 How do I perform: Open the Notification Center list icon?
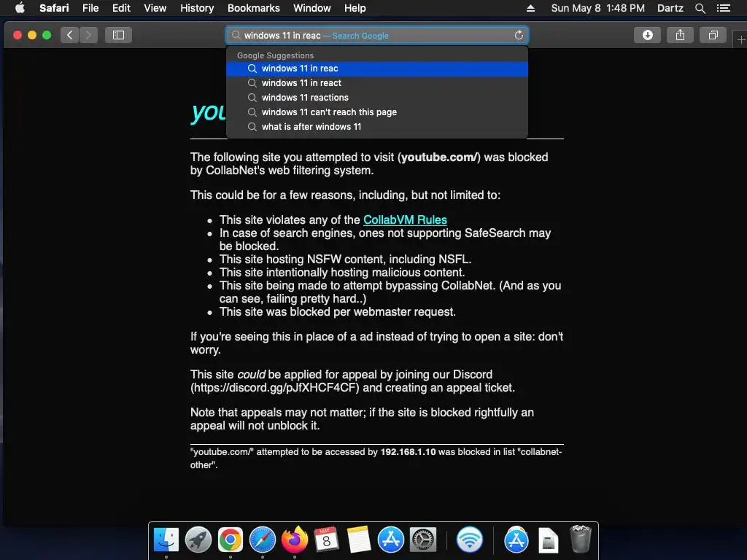724,8
